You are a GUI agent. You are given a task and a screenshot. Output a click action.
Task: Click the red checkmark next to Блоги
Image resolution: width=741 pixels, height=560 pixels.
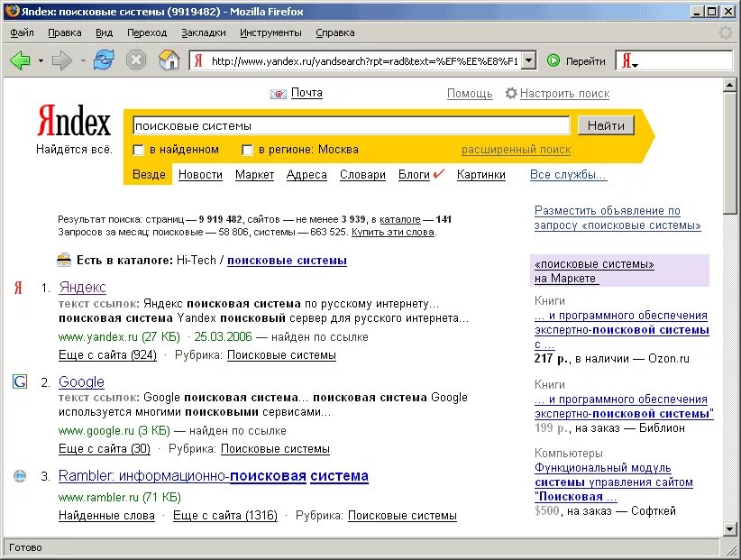click(x=438, y=173)
